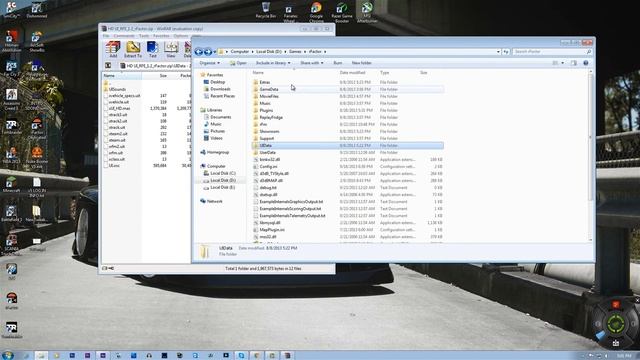Image resolution: width=640 pixels, height=360 pixels.
Task: Go back in Explorer navigation
Action: click(x=199, y=52)
